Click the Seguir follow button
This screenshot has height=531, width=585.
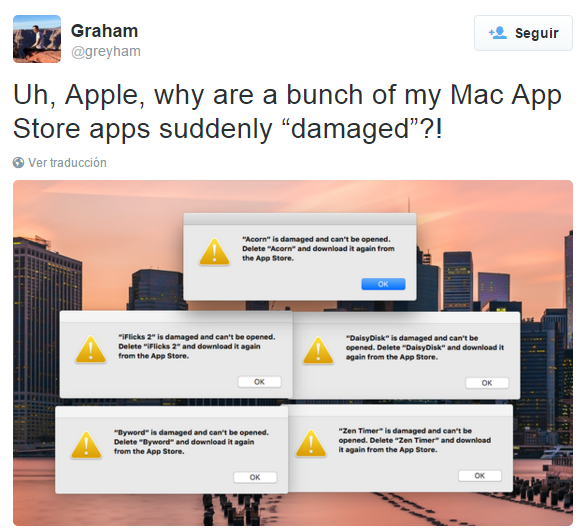pyautogui.click(x=523, y=33)
